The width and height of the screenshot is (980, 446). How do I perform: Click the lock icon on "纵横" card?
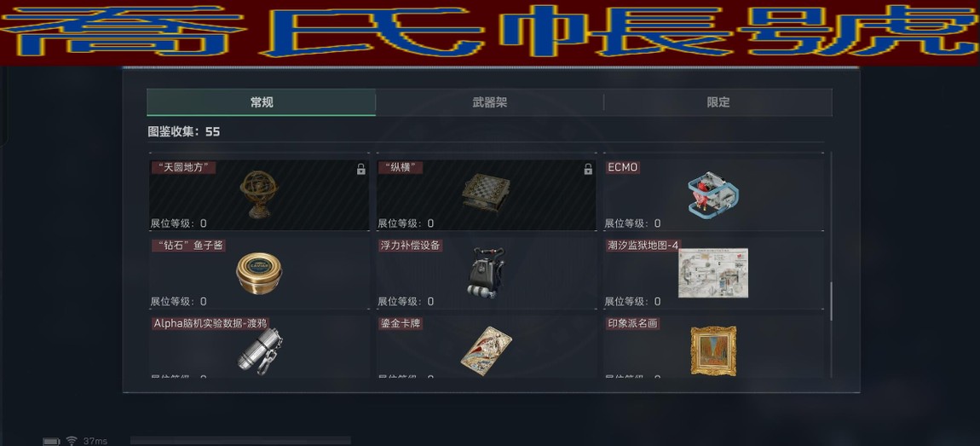(587, 169)
